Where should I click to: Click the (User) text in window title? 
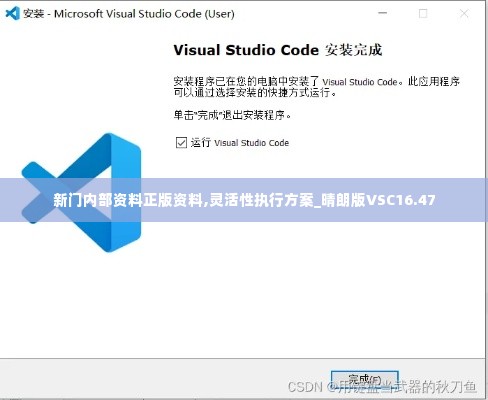[x=219, y=14]
